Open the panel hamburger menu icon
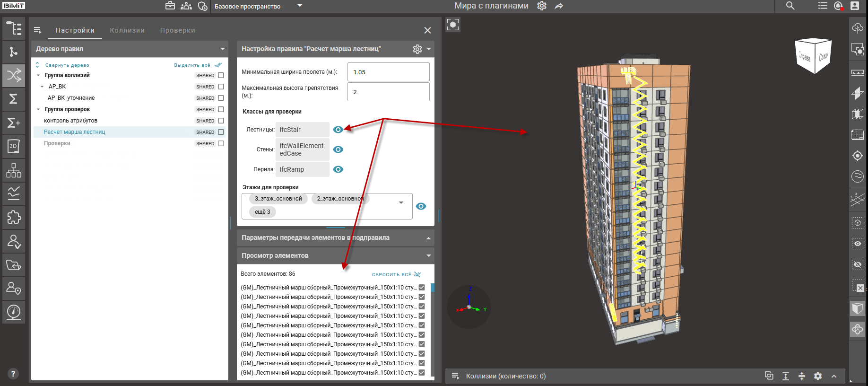 click(38, 30)
